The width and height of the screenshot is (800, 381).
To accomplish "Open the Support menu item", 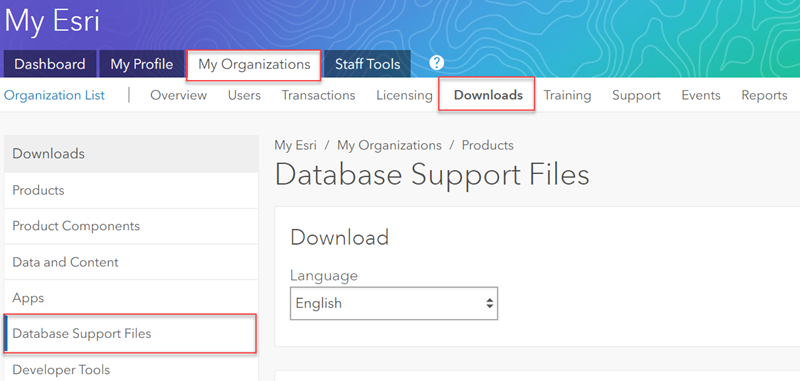I will pos(636,95).
